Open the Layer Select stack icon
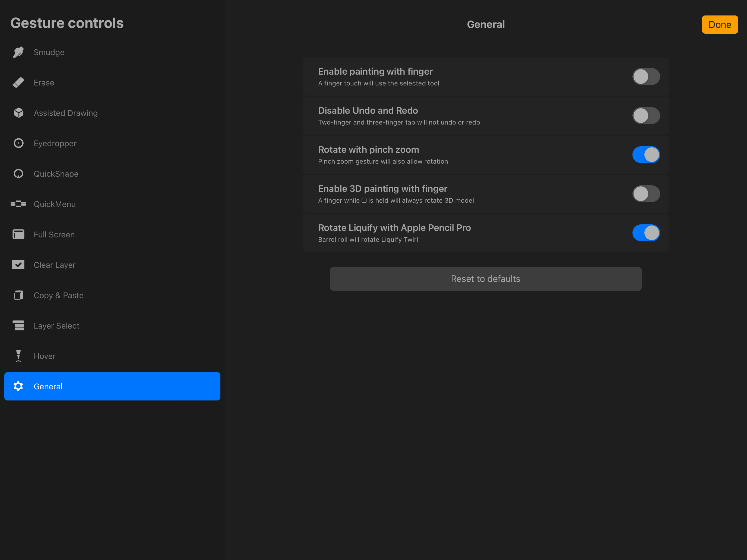Screen dimensions: 747x560 pyautogui.click(x=18, y=325)
